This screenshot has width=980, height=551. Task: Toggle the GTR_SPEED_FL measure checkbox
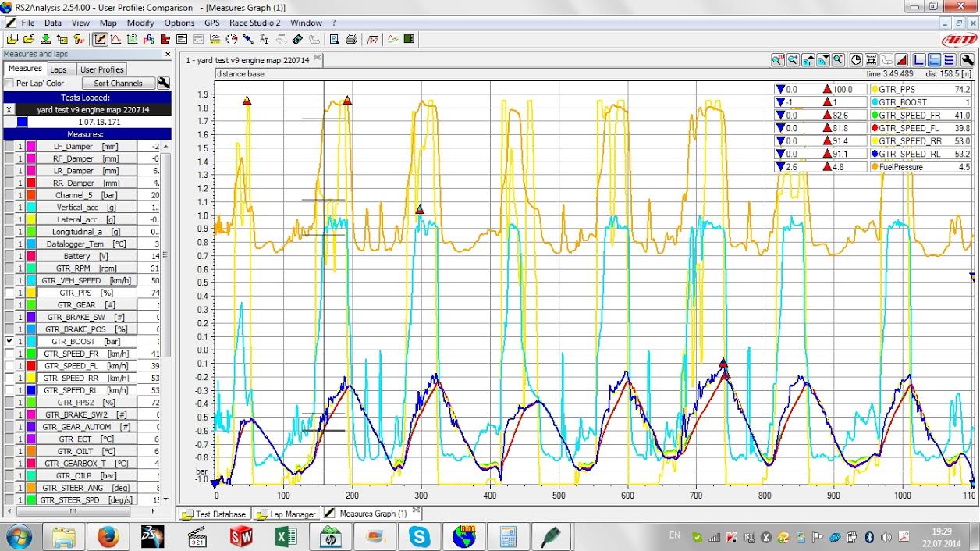point(9,365)
